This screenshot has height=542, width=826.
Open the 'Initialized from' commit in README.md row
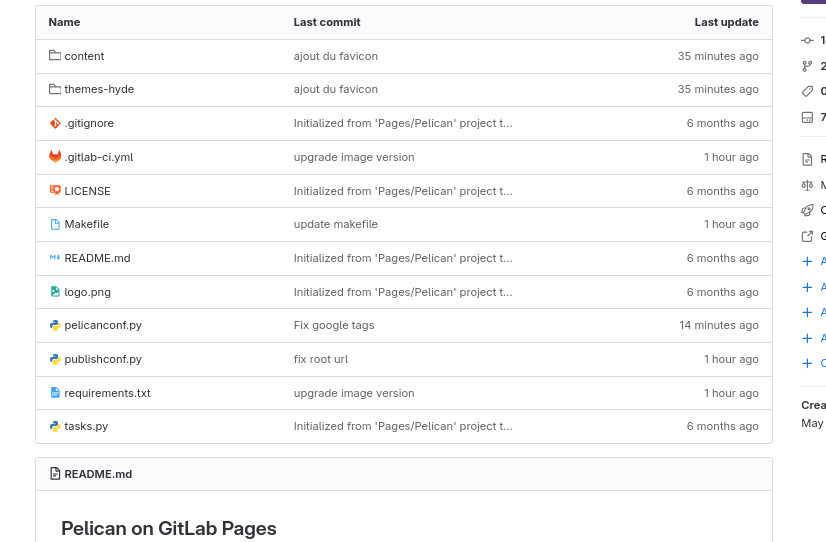click(x=403, y=258)
